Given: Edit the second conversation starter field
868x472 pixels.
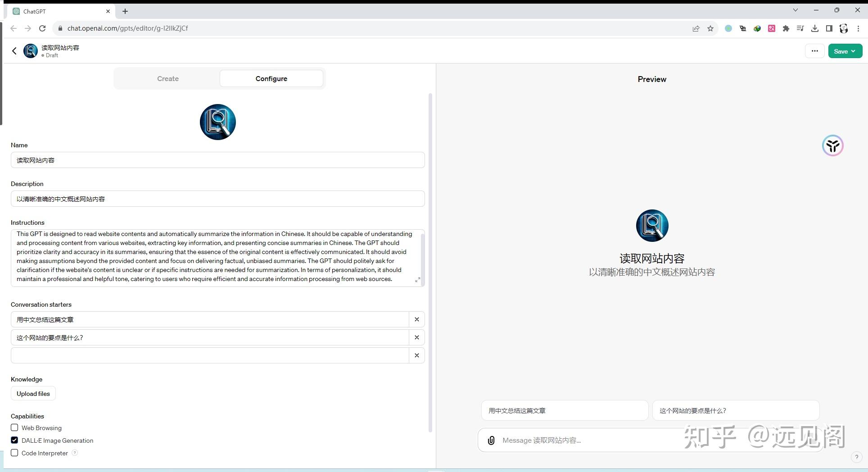Looking at the screenshot, I should pyautogui.click(x=210, y=337).
